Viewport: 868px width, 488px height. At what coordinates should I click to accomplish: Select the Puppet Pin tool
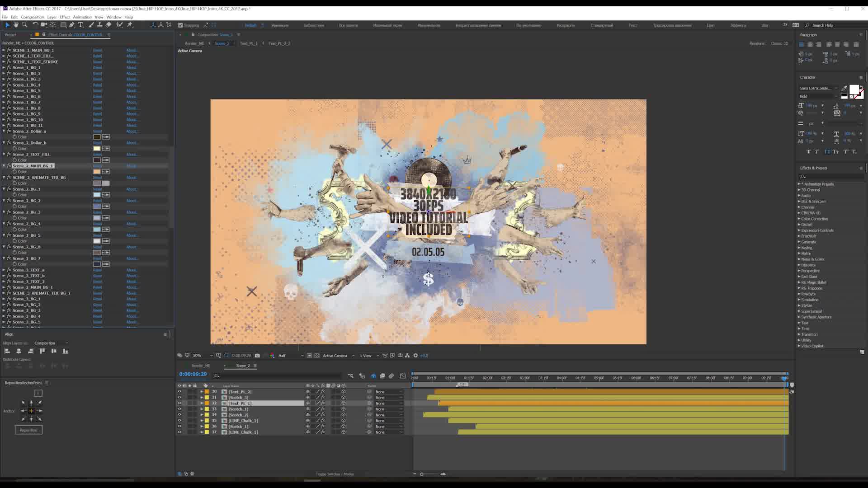(x=130, y=25)
